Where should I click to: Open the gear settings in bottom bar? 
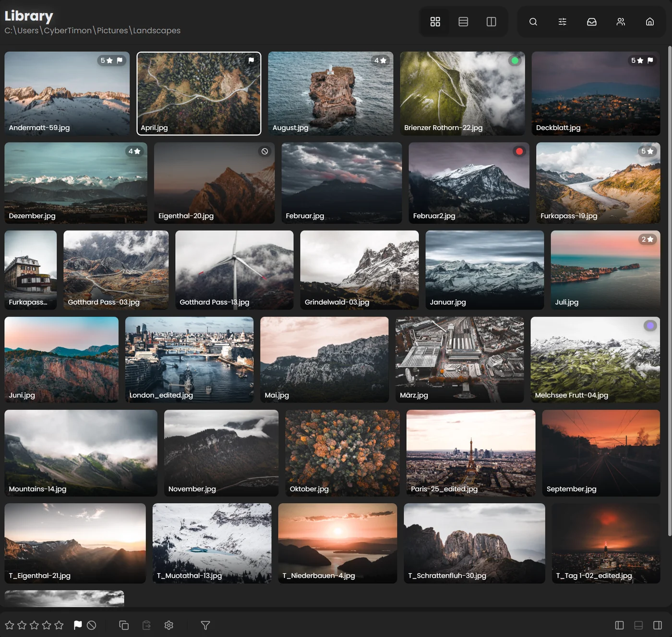point(168,625)
